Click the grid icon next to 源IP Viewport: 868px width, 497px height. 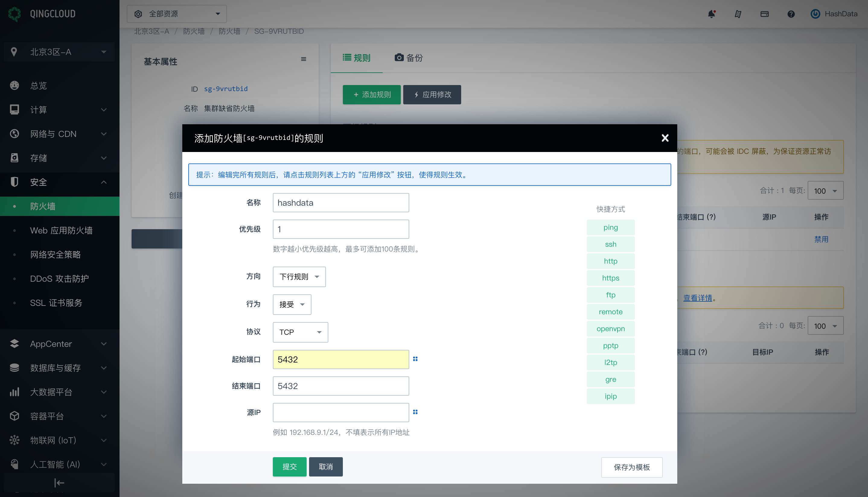[x=415, y=412]
